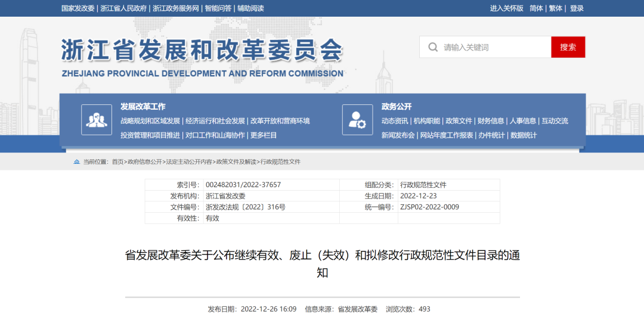Click the red 搜索 button
Image resolution: width=644 pixels, height=317 pixels.
(568, 47)
